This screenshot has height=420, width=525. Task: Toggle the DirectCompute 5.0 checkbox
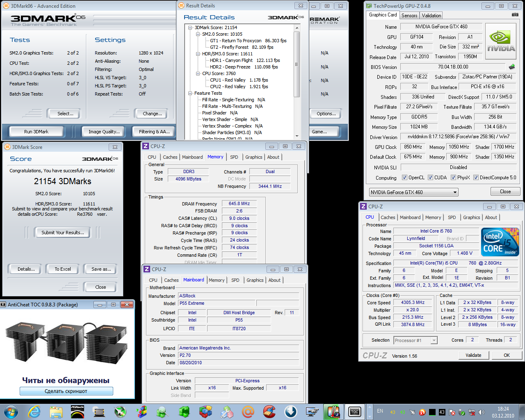click(x=476, y=178)
